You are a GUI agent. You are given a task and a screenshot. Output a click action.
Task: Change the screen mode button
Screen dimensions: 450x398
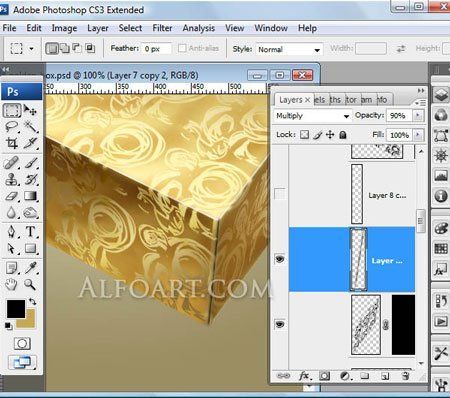click(x=22, y=362)
